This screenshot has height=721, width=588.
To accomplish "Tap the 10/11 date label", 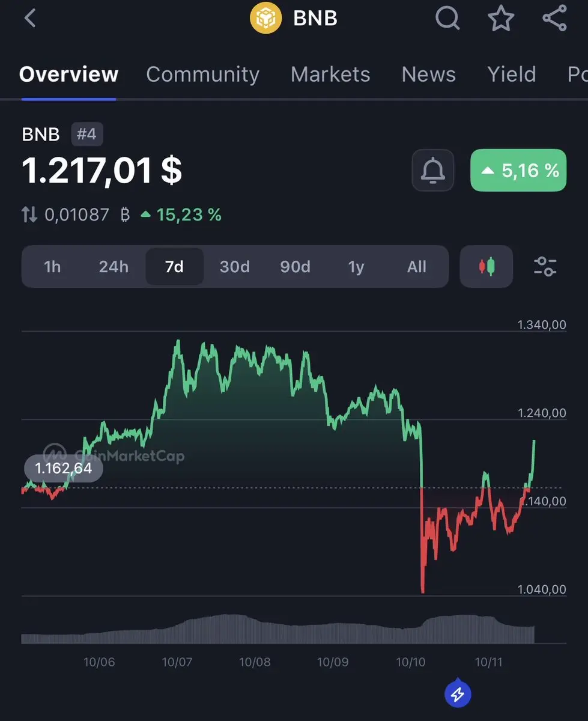I will 489,662.
